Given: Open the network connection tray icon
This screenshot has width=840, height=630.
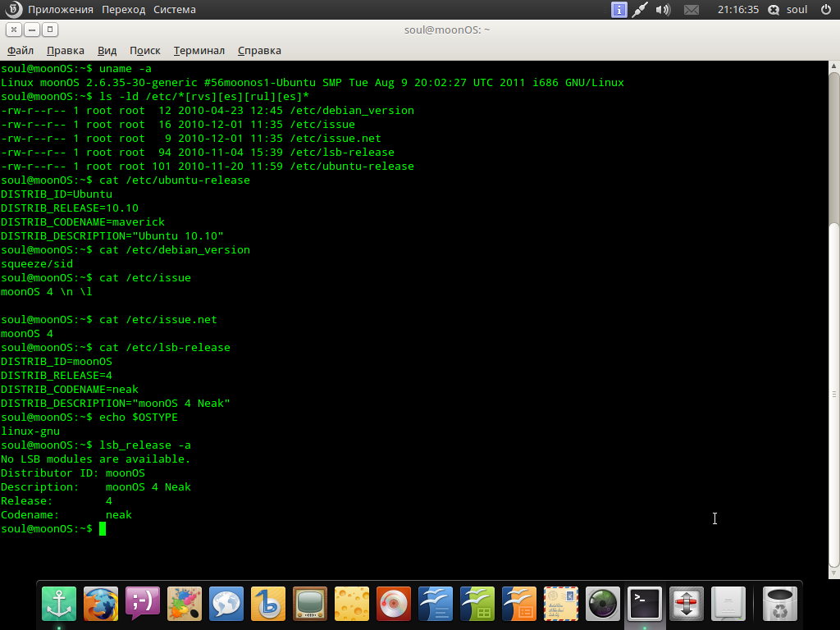Looking at the screenshot, I should pyautogui.click(x=640, y=10).
